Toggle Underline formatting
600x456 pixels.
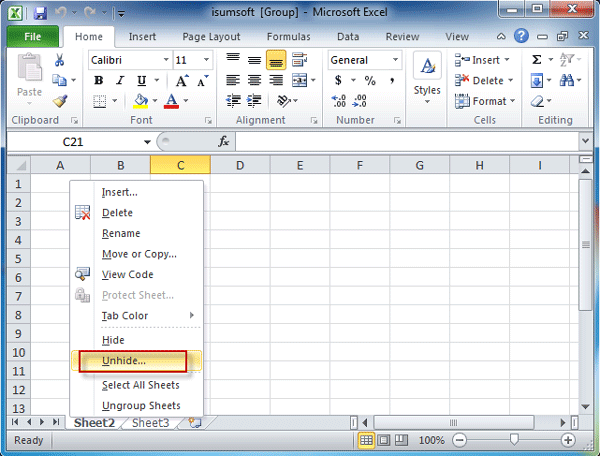[x=142, y=80]
